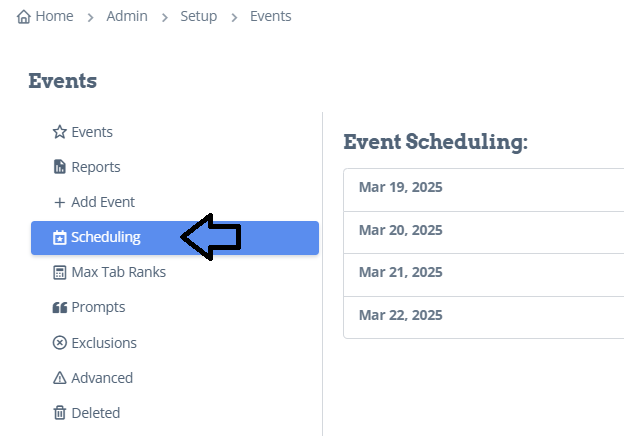
Task: Click the trash can Deleted icon
Action: (x=60, y=413)
